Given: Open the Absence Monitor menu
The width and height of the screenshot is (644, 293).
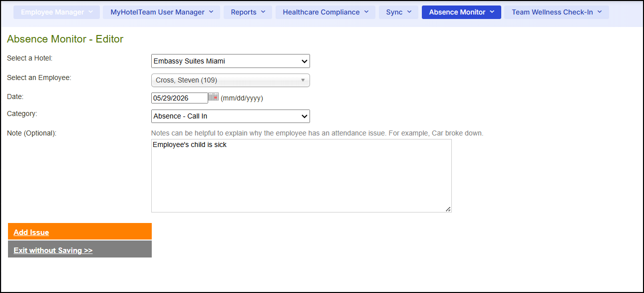Looking at the screenshot, I should pyautogui.click(x=461, y=12).
